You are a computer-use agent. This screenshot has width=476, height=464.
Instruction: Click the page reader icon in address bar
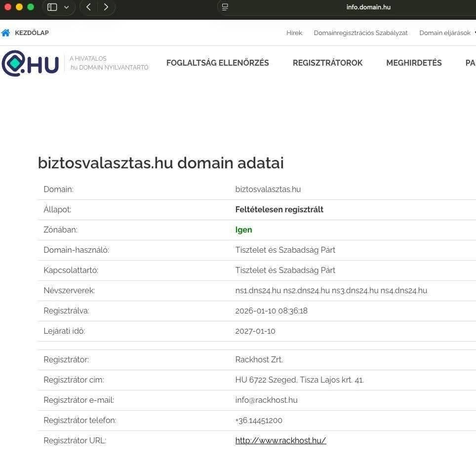pyautogui.click(x=225, y=7)
